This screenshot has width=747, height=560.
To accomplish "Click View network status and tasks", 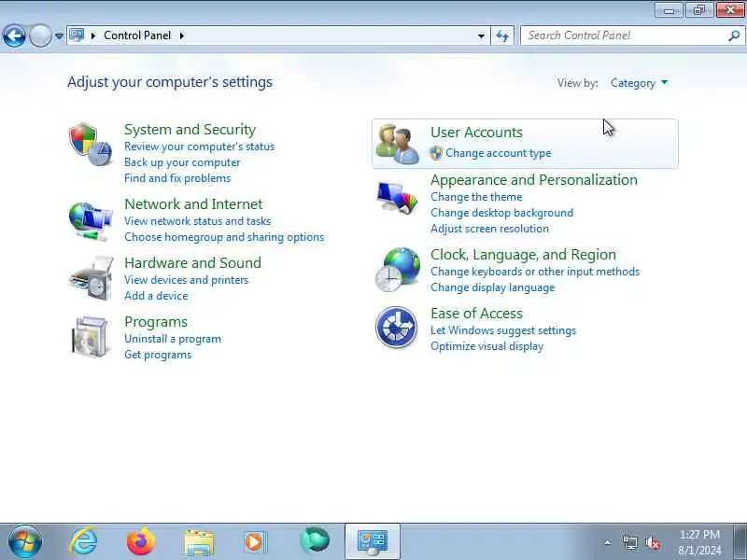I will pos(197,221).
